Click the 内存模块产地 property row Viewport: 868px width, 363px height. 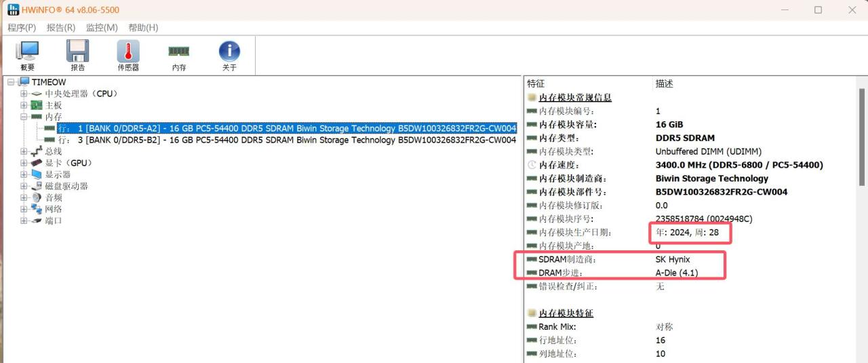[692, 246]
